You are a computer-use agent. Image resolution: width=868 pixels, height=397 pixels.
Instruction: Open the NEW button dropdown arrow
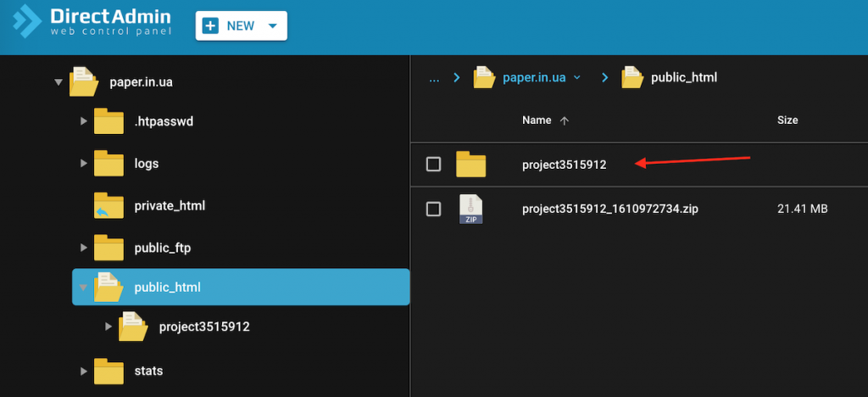click(272, 26)
